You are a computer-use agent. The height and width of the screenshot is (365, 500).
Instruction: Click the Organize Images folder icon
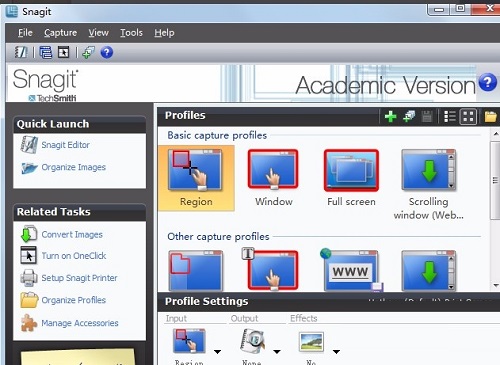tap(29, 168)
